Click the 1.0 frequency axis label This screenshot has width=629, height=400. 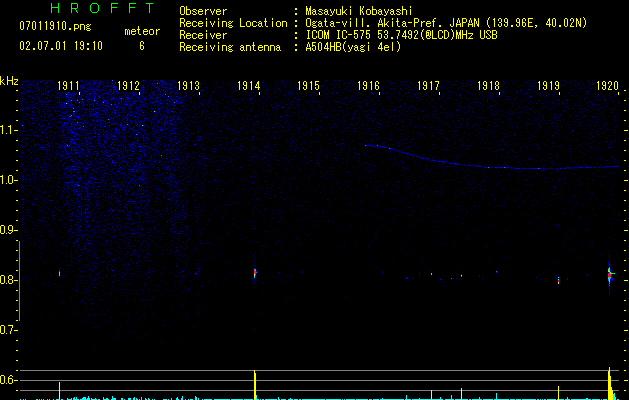(x=8, y=180)
